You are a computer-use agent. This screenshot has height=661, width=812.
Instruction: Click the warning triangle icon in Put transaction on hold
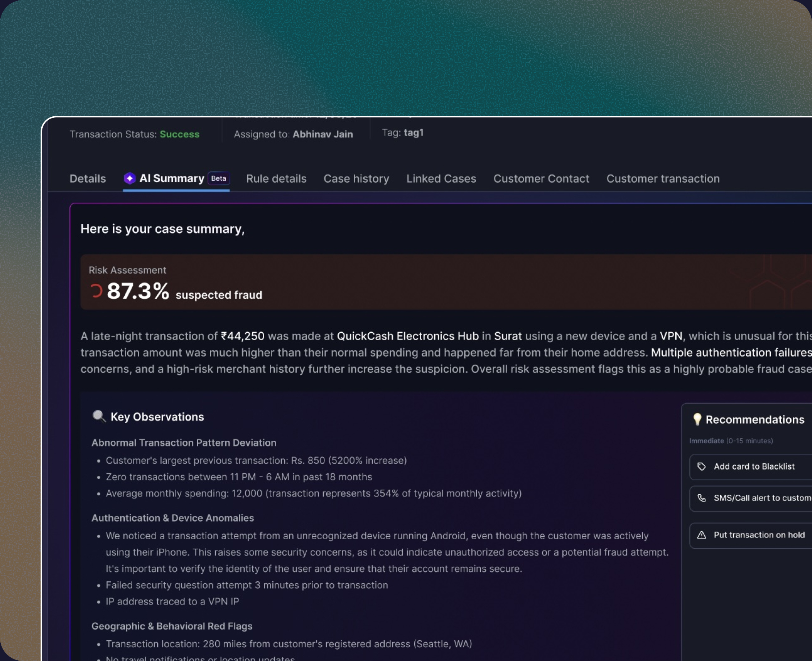point(701,535)
